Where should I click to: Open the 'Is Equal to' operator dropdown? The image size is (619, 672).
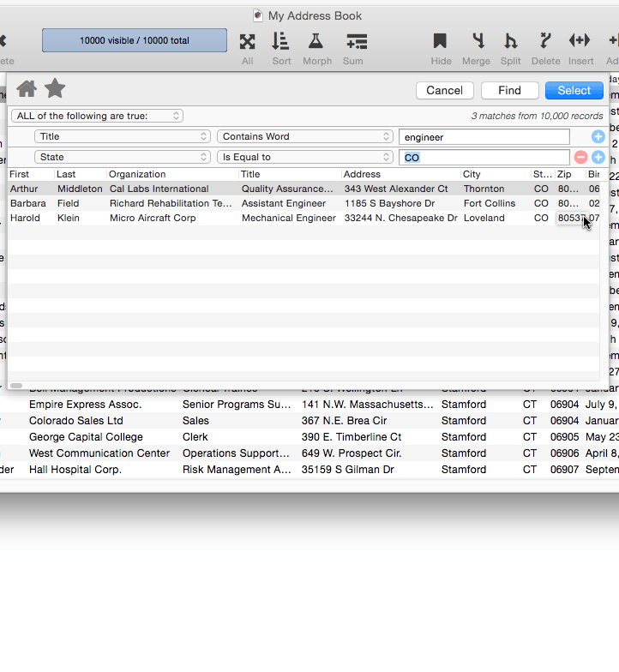pyautogui.click(x=305, y=158)
